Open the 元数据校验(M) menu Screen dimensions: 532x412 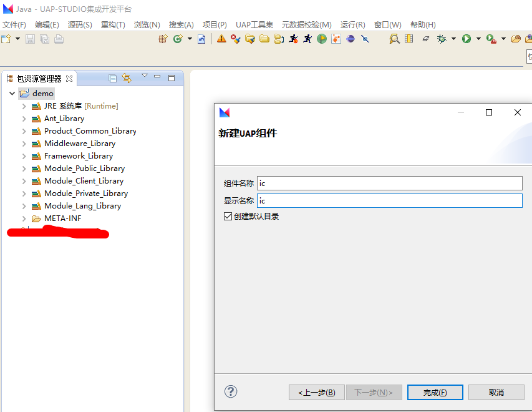306,25
